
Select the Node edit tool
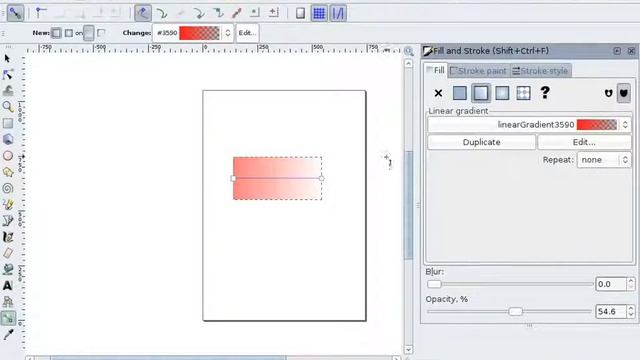8,75
